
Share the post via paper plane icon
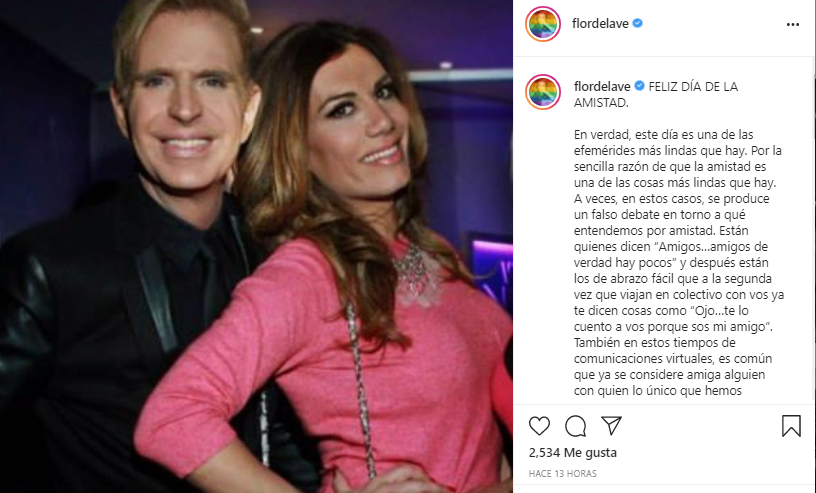(x=611, y=425)
